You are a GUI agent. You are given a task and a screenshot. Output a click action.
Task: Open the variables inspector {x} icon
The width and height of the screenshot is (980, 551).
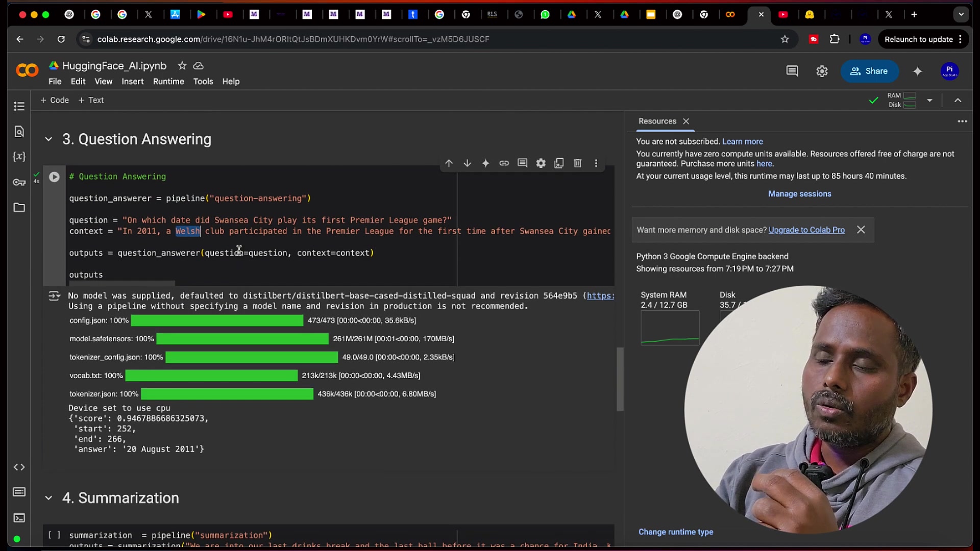coord(19,157)
